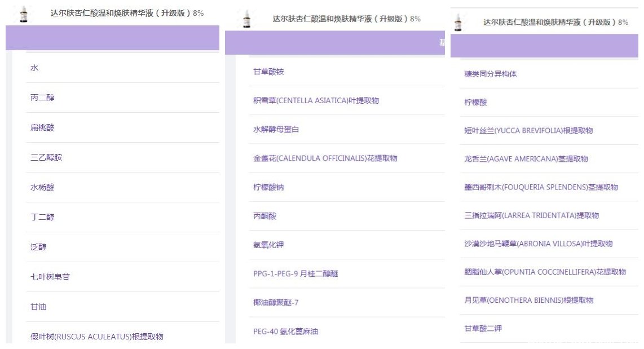Screen dimensions: 644x349
Task: Select the 丙二醇 ingredient entry
Action: point(42,98)
